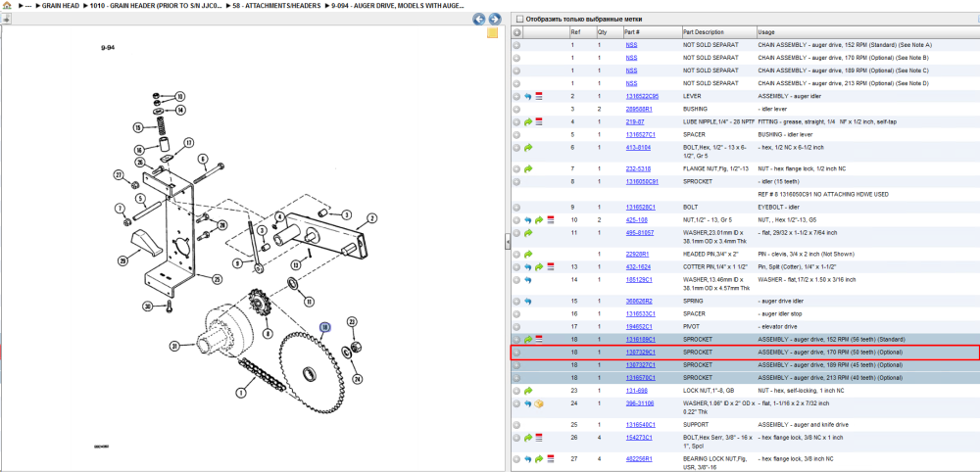Click green arrow on LUBE NIPPLE row

[528, 122]
